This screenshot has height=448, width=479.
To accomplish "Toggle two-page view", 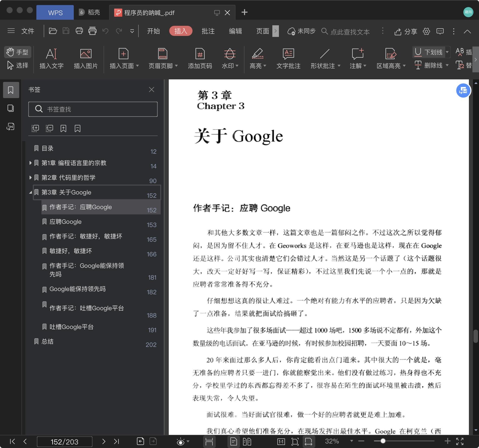I will (x=247, y=441).
